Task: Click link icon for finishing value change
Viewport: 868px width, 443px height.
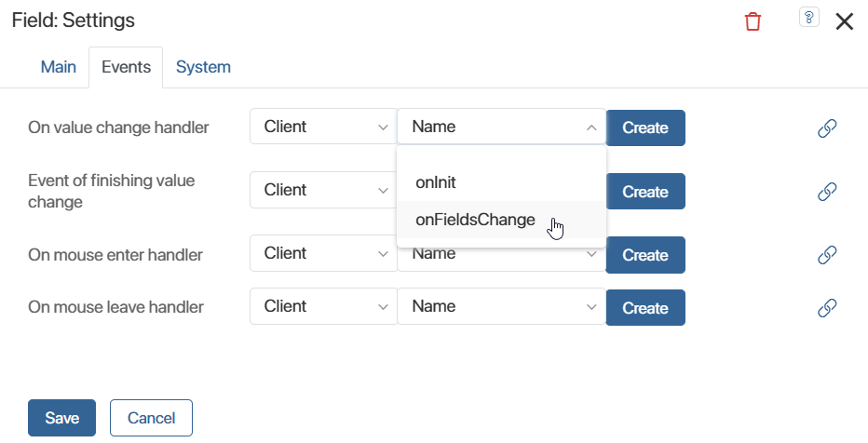Action: 827,192
